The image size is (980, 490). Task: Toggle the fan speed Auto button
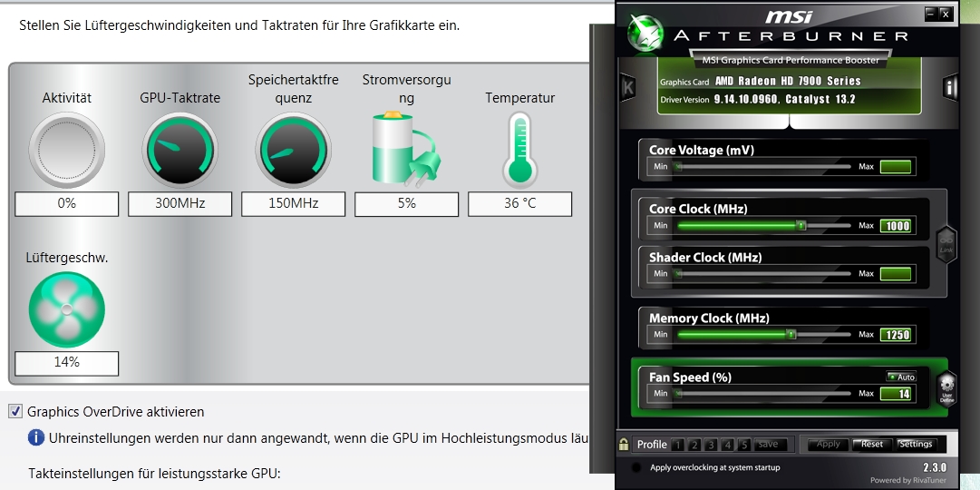[x=901, y=377]
